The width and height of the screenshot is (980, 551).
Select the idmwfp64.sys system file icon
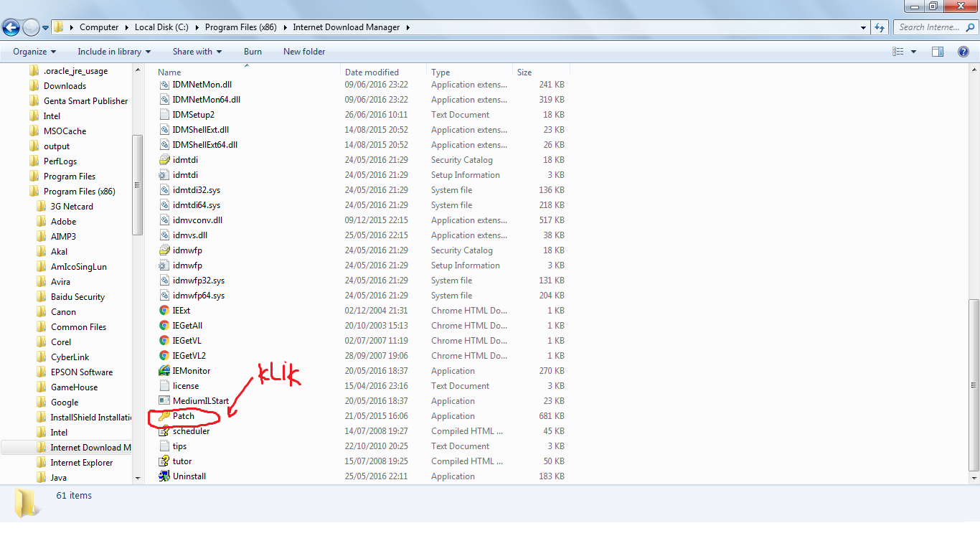click(x=164, y=296)
